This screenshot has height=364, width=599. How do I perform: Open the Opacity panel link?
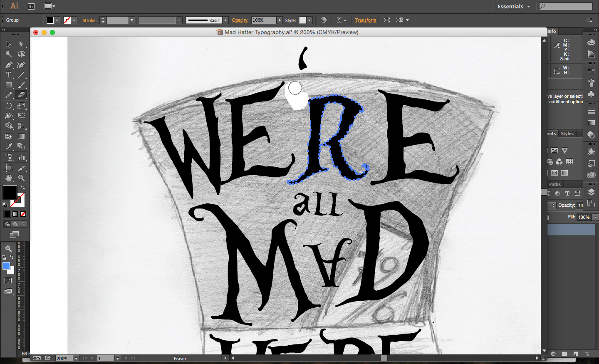click(x=240, y=20)
